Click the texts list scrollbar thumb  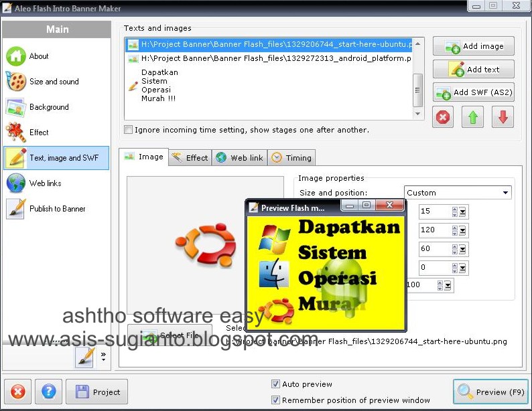click(417, 90)
